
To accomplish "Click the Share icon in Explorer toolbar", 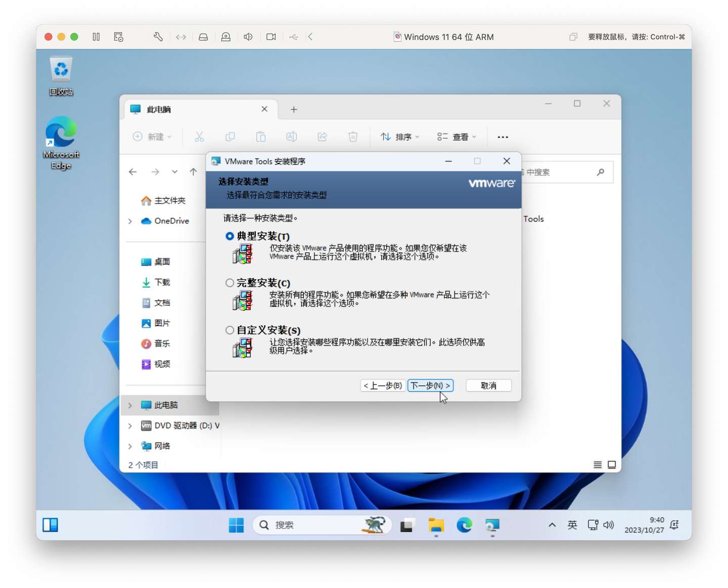I will (323, 137).
